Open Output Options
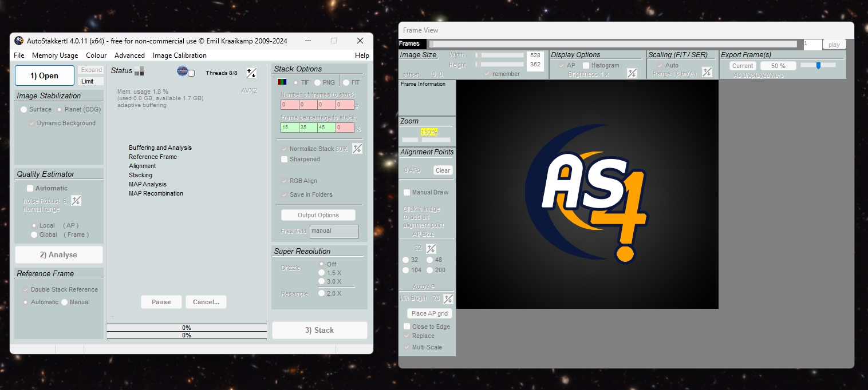Image resolution: width=868 pixels, height=390 pixels. coord(318,215)
